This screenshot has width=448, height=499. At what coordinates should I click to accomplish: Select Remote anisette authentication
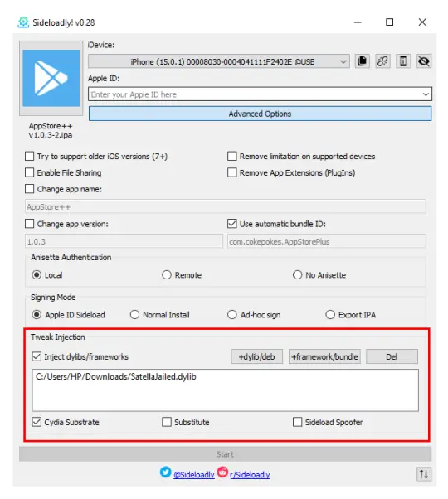(x=167, y=275)
